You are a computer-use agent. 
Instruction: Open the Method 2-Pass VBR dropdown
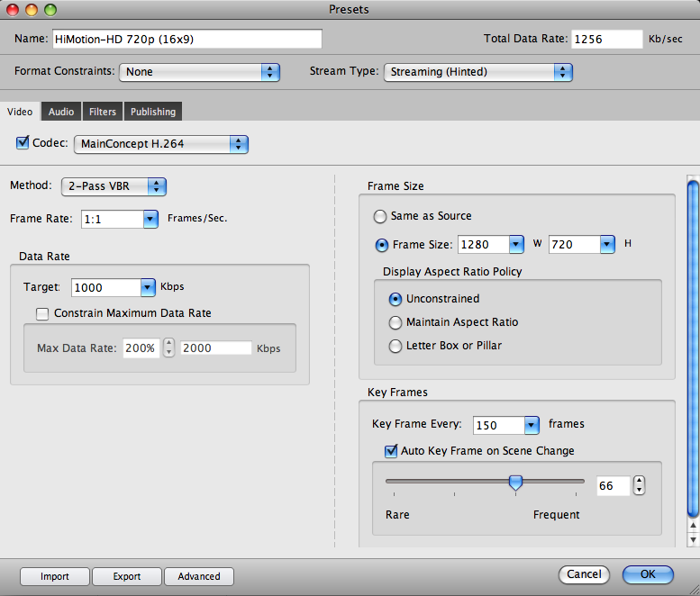click(x=114, y=186)
